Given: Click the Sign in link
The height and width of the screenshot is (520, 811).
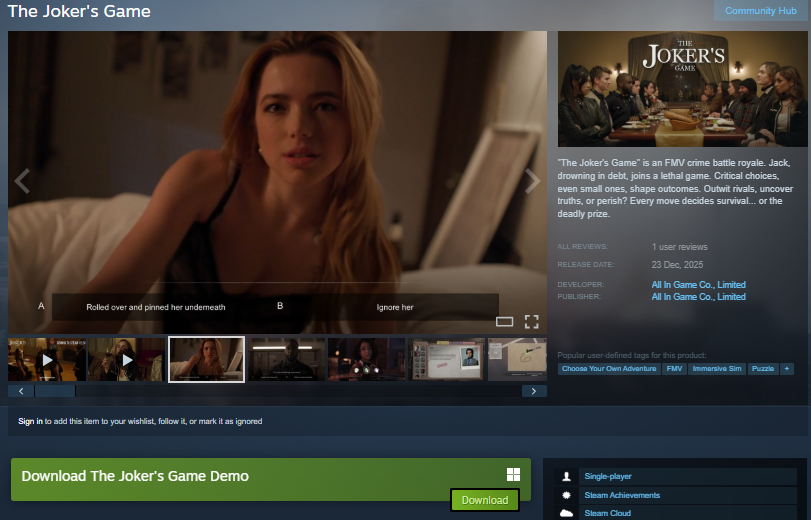Looking at the screenshot, I should (31, 421).
